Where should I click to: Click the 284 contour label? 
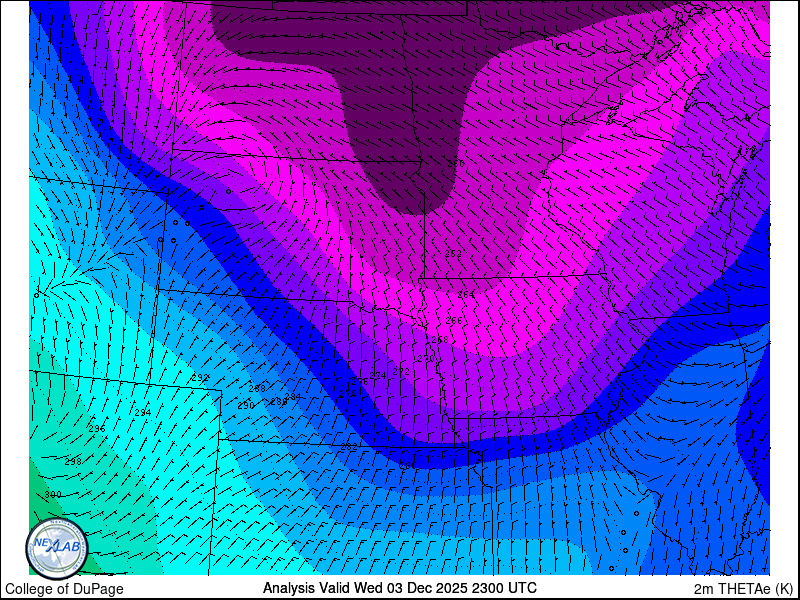click(293, 396)
